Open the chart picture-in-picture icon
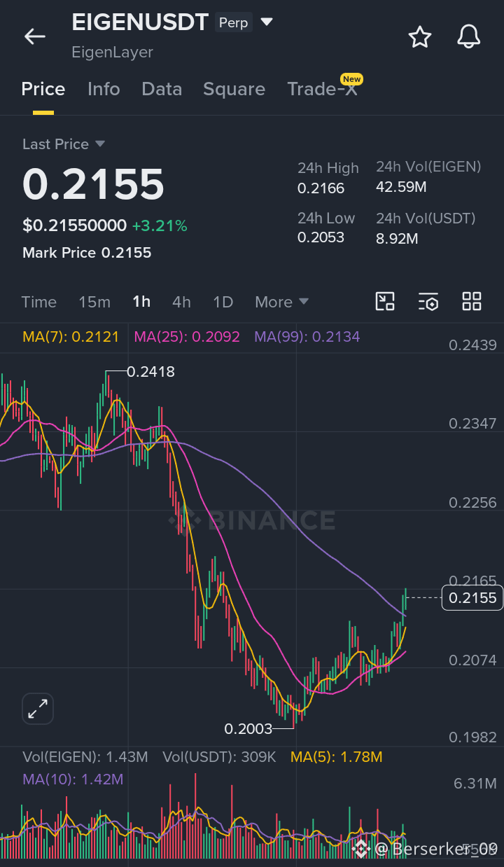 coord(385,302)
